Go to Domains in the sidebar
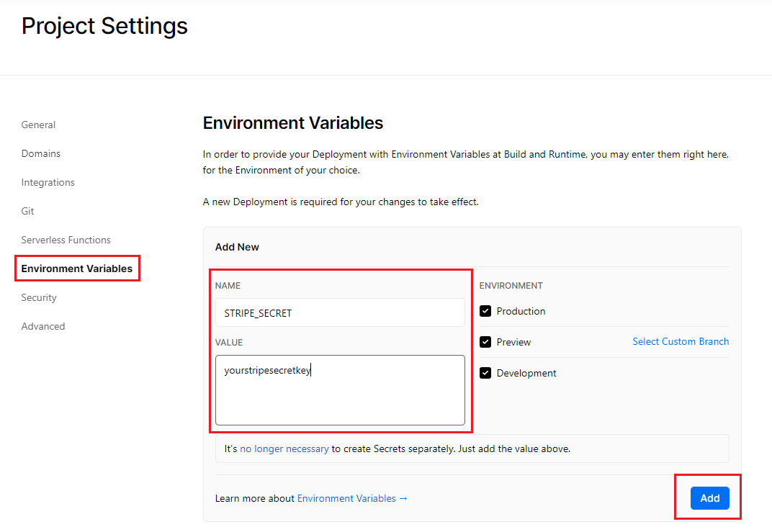This screenshot has width=772, height=532. pyautogui.click(x=41, y=153)
